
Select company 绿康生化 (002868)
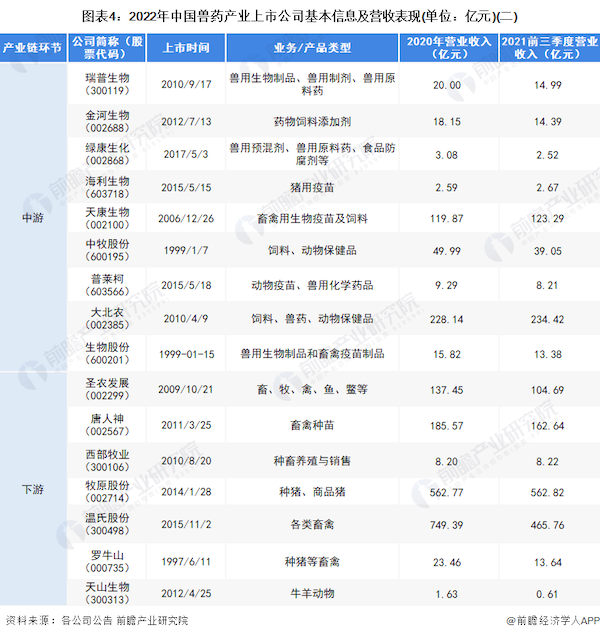[107, 154]
